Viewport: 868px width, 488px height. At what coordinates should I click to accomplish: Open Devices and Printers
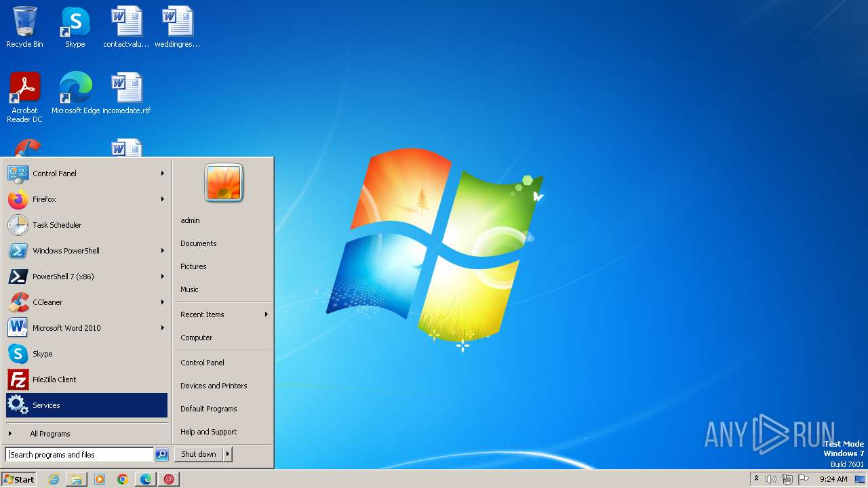(224, 386)
